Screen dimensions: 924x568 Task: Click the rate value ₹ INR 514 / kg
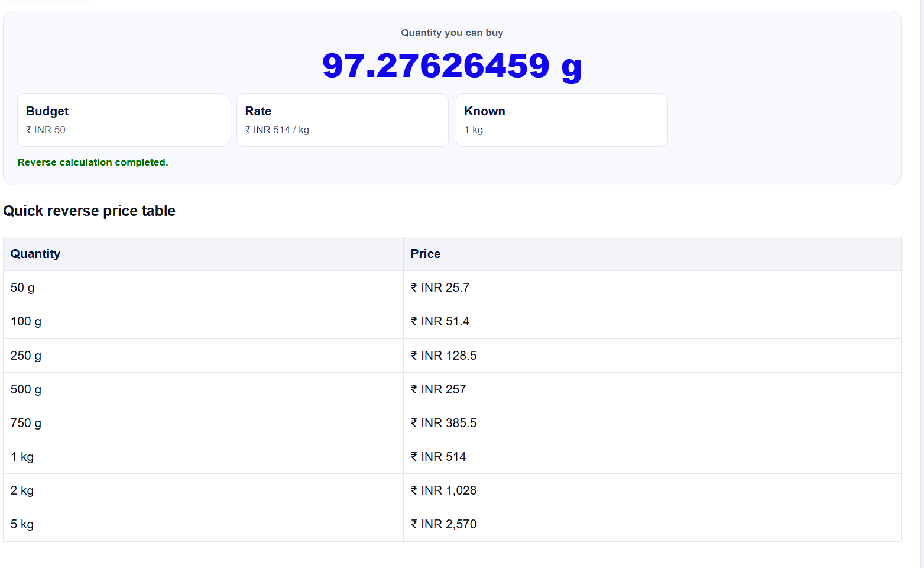click(277, 130)
